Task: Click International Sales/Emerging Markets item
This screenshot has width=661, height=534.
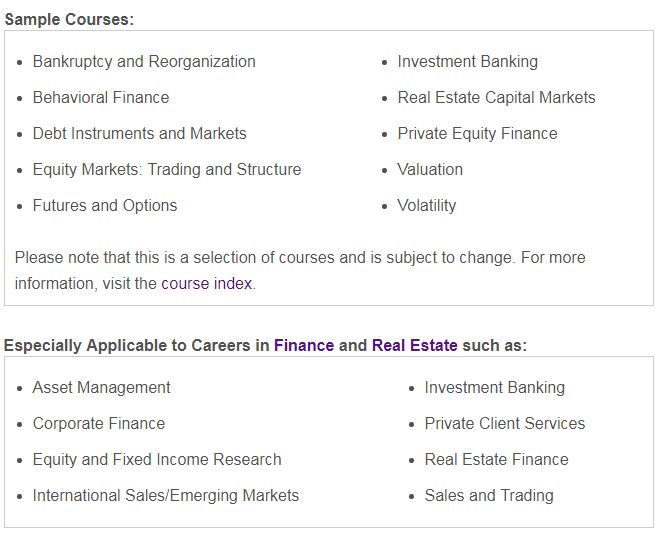Action: coord(166,496)
